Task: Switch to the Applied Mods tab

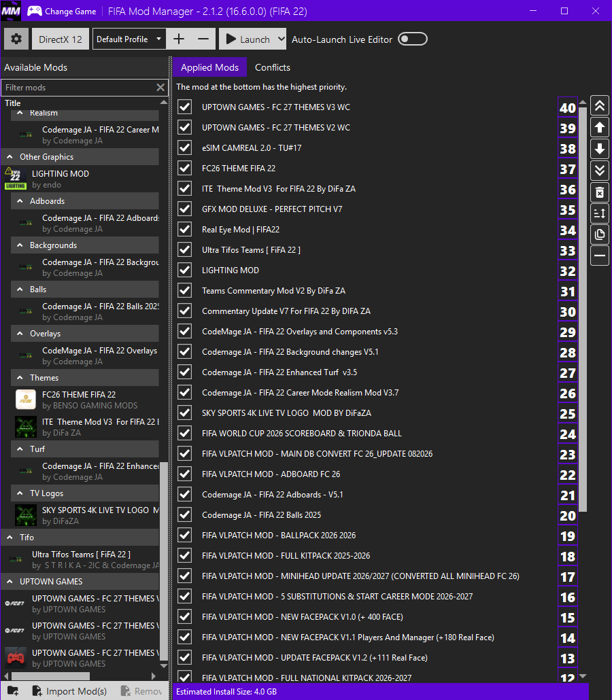Action: 209,67
